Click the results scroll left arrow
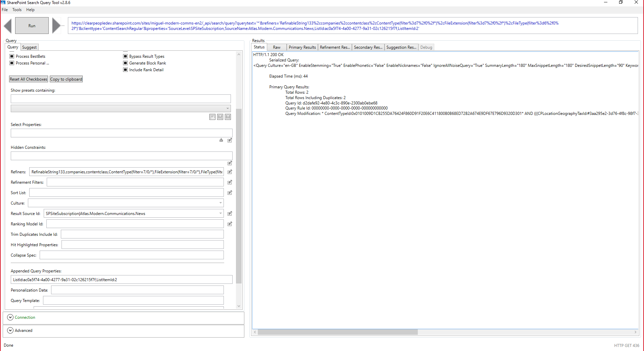 point(255,332)
